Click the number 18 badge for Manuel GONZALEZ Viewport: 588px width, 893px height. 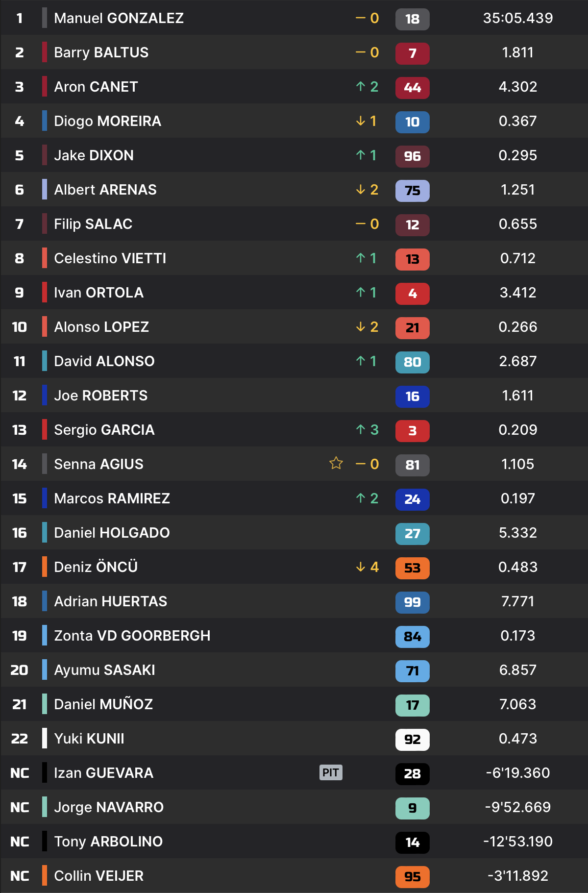(x=412, y=19)
